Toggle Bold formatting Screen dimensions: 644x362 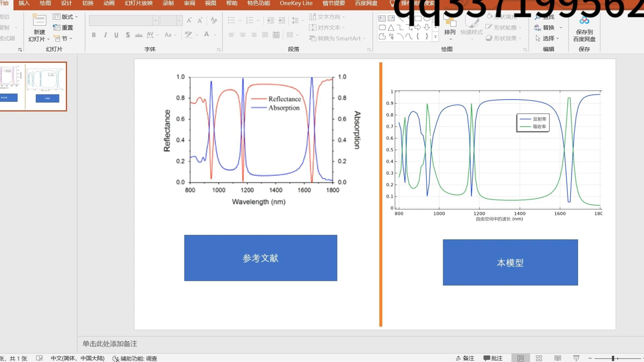point(94,35)
